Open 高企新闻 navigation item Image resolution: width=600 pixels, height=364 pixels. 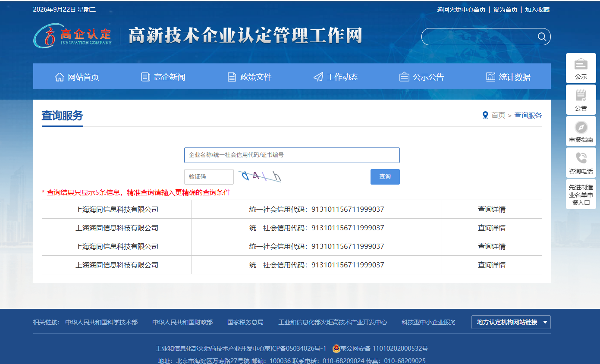point(163,77)
